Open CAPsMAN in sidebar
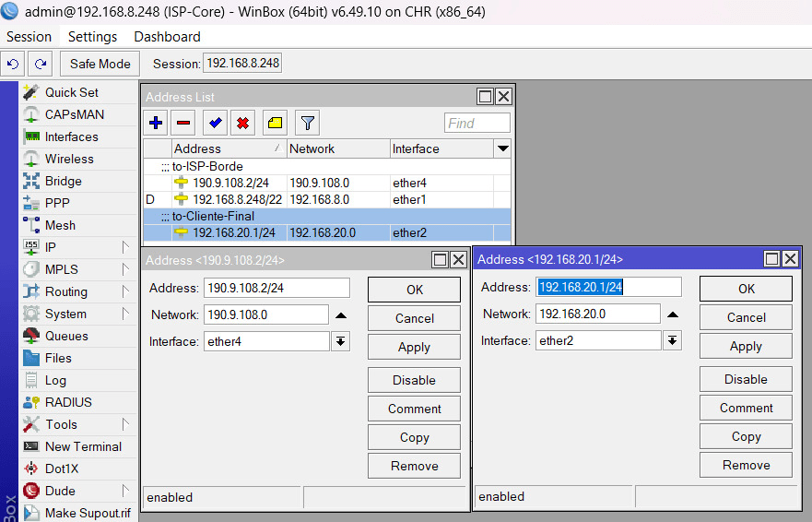812x522 pixels. point(78,114)
